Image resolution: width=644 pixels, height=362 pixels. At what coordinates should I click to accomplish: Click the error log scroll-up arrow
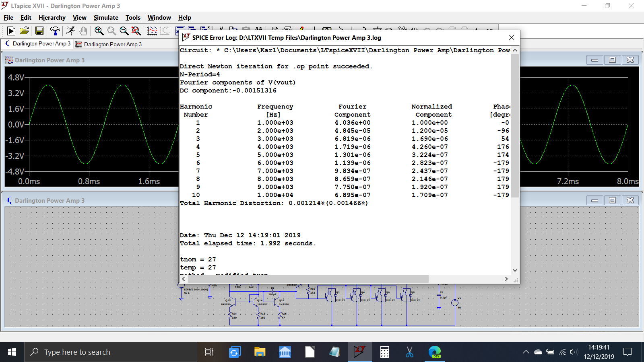coord(515,50)
